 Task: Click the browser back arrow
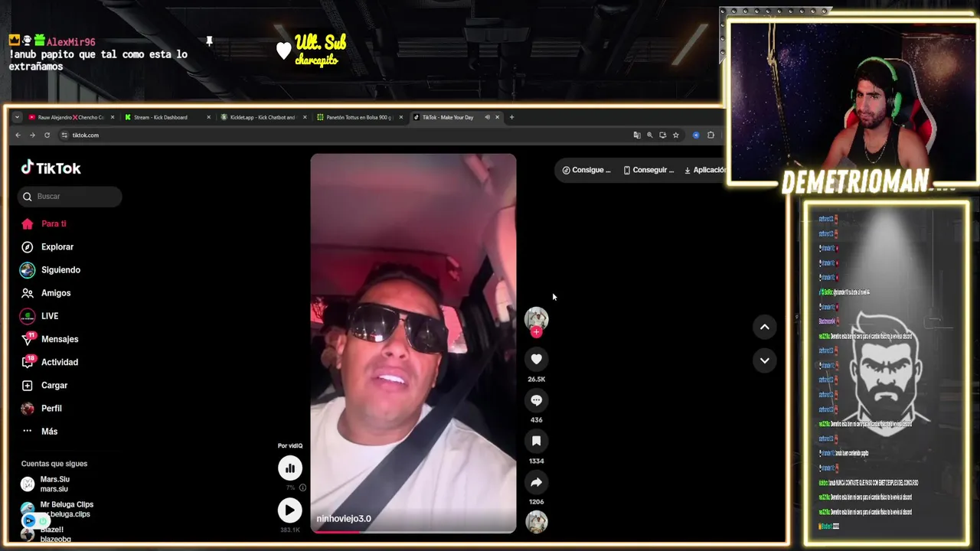(x=18, y=135)
